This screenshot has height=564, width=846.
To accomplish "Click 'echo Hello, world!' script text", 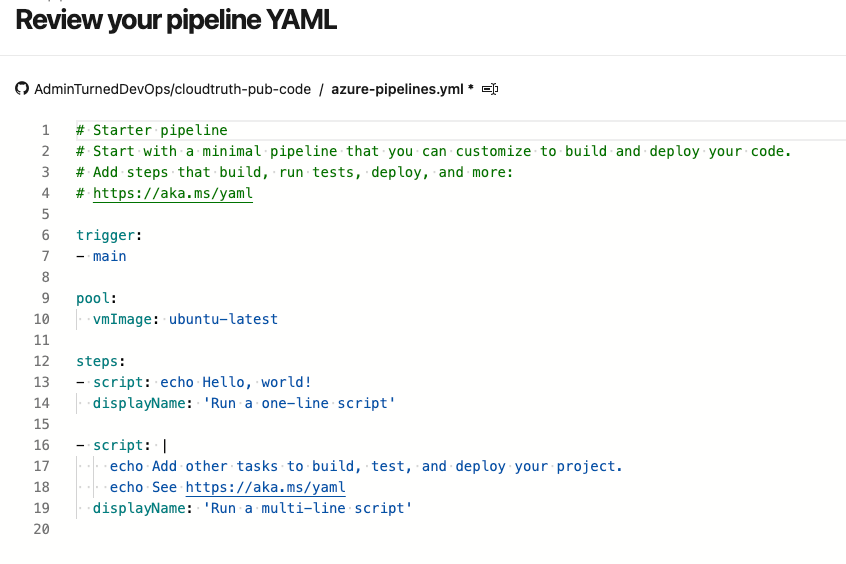I will (x=236, y=383).
